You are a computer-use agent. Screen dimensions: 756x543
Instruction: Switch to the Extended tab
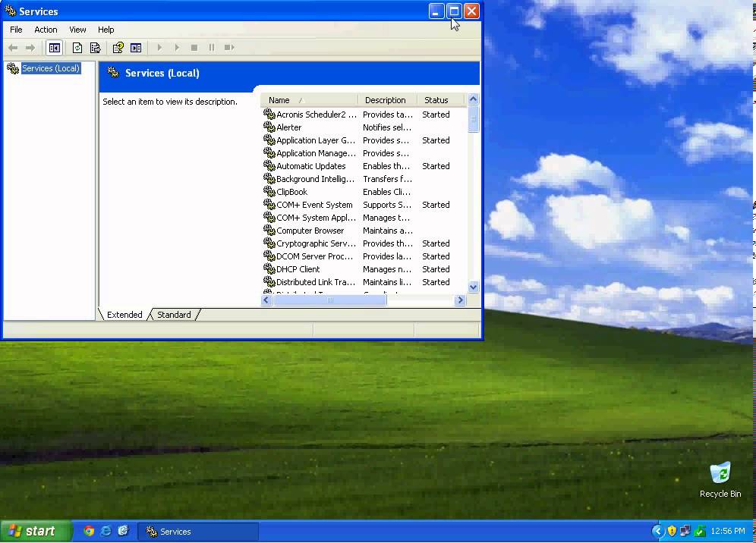pyautogui.click(x=124, y=315)
